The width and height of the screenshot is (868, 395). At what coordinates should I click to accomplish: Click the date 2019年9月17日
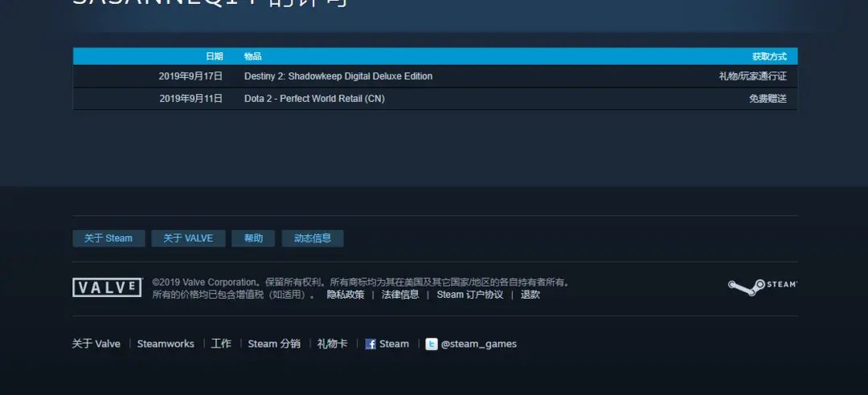pos(190,76)
